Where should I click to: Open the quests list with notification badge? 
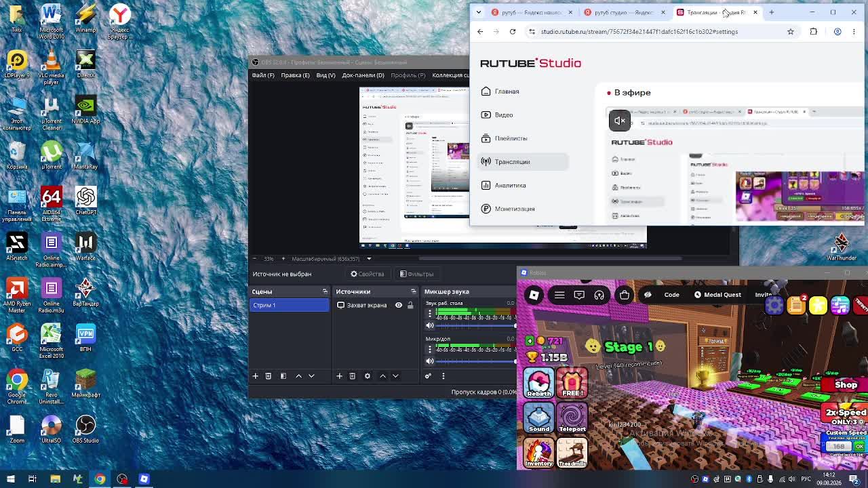point(796,304)
